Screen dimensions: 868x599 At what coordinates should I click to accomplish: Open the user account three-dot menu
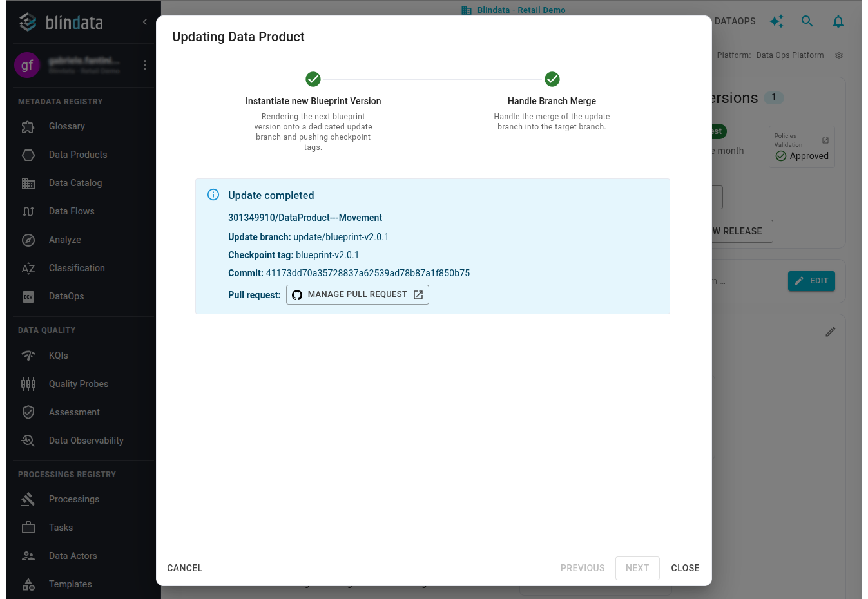145,65
